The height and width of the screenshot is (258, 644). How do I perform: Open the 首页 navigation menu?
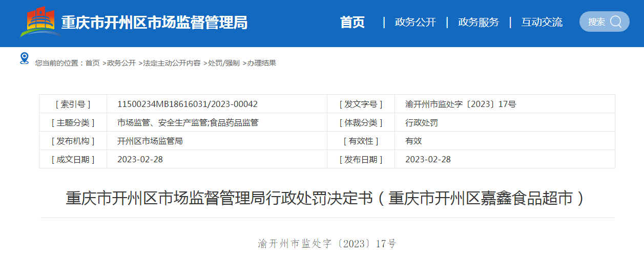pos(352,22)
